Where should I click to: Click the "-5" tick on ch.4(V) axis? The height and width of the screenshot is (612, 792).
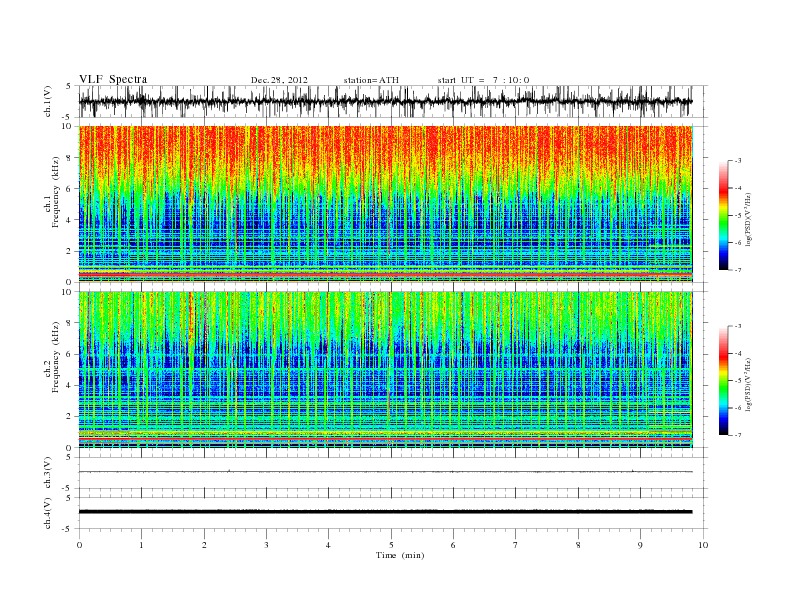point(67,529)
